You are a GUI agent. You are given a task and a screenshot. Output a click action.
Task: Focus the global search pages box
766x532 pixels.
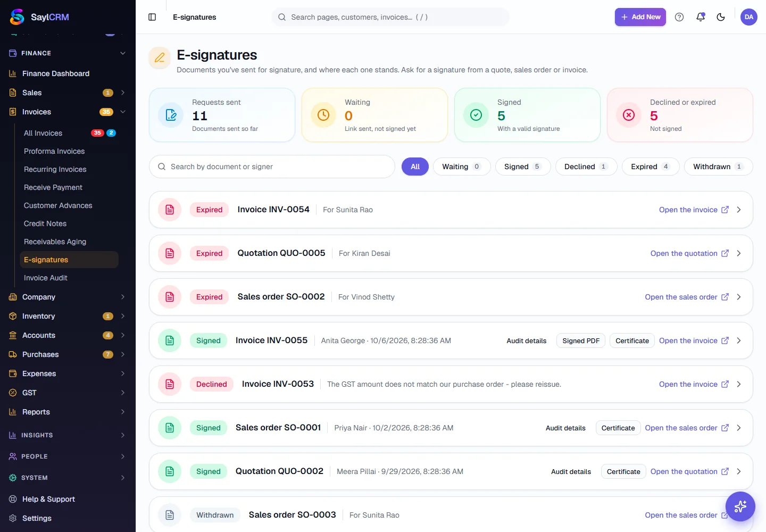[390, 17]
